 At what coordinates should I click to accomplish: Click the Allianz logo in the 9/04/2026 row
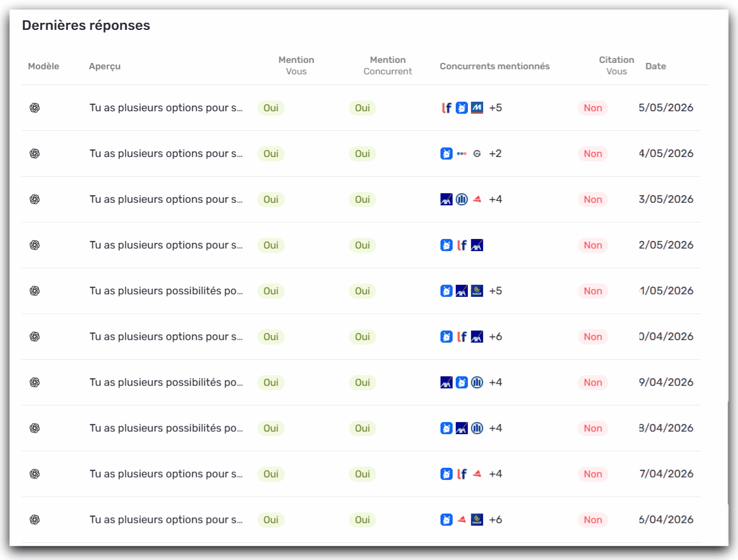tap(477, 382)
